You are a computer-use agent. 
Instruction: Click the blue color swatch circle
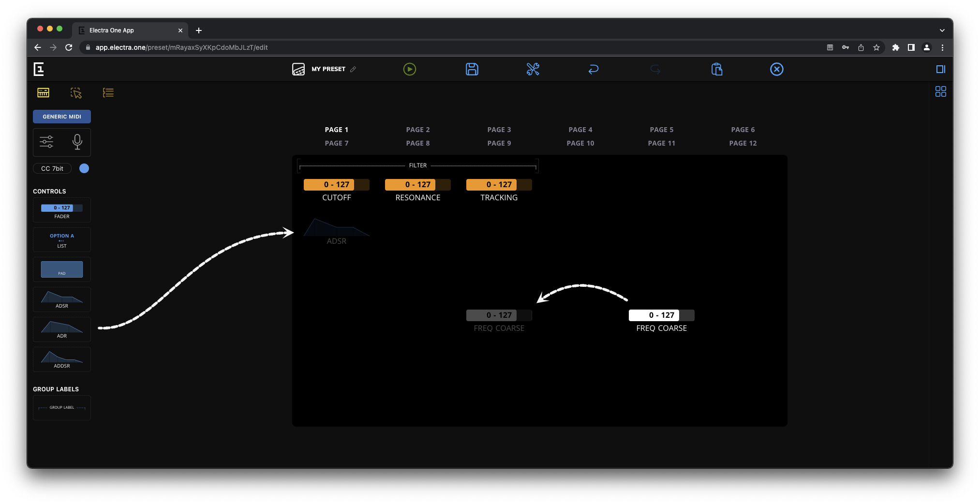click(84, 168)
